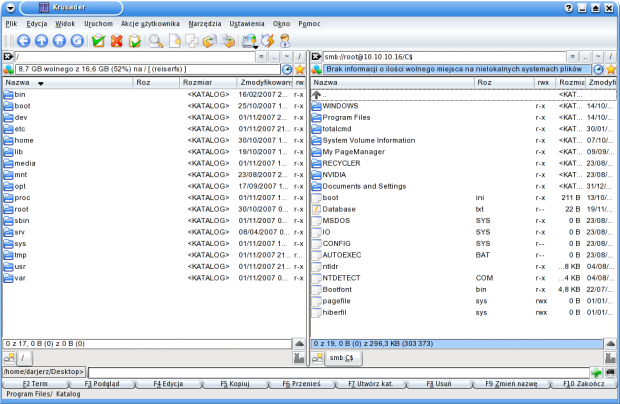Open left panel bookmarks star icon
This screenshot has width=620, height=404.
[x=299, y=69]
